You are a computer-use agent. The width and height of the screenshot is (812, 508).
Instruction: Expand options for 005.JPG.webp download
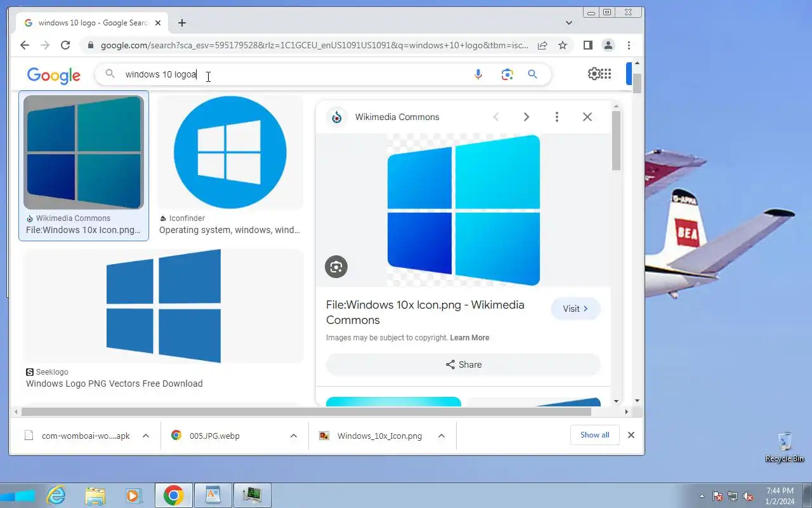(294, 436)
